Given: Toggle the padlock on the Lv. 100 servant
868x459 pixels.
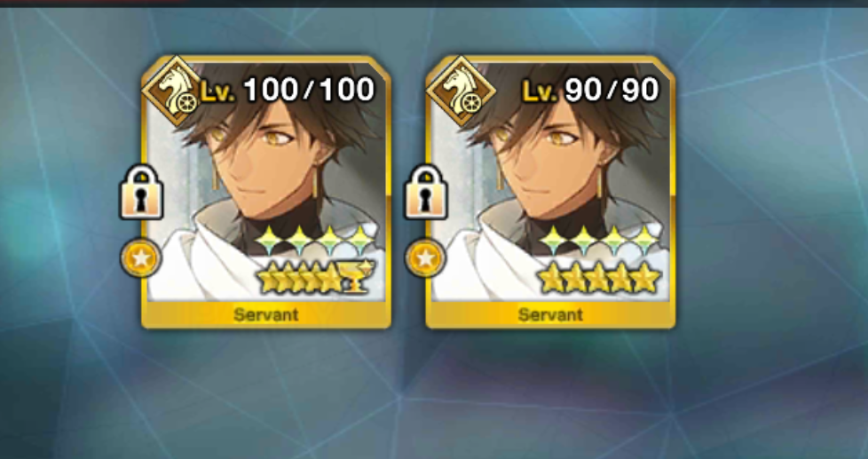Looking at the screenshot, I should click(141, 192).
